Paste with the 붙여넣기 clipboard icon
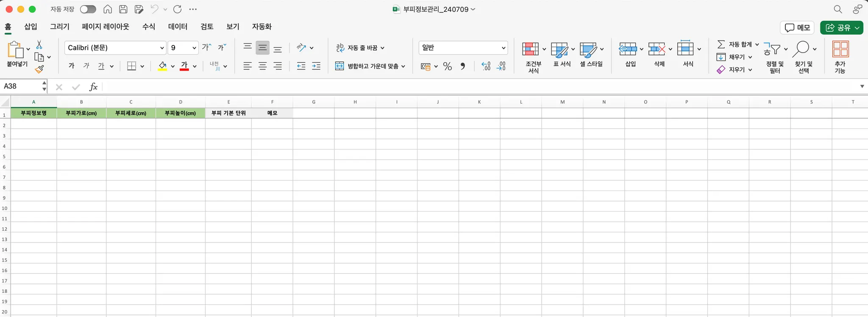868x317 pixels. point(15,50)
